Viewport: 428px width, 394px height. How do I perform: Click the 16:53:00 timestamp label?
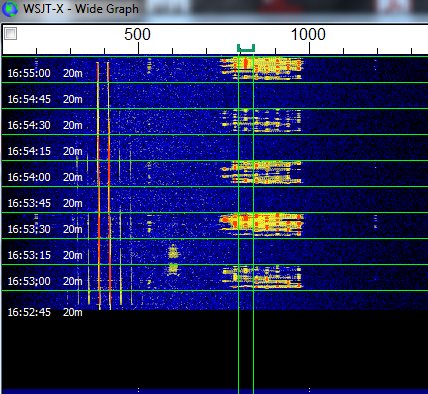(x=29, y=281)
